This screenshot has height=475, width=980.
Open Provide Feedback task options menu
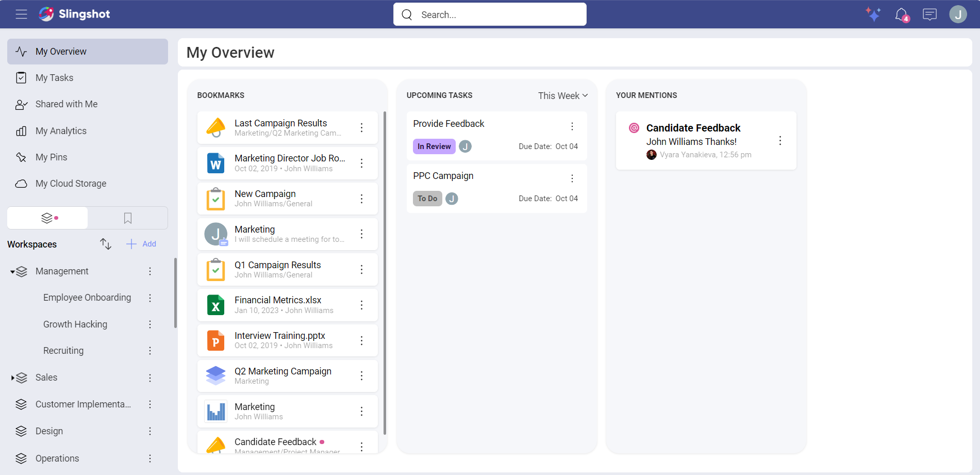click(572, 126)
